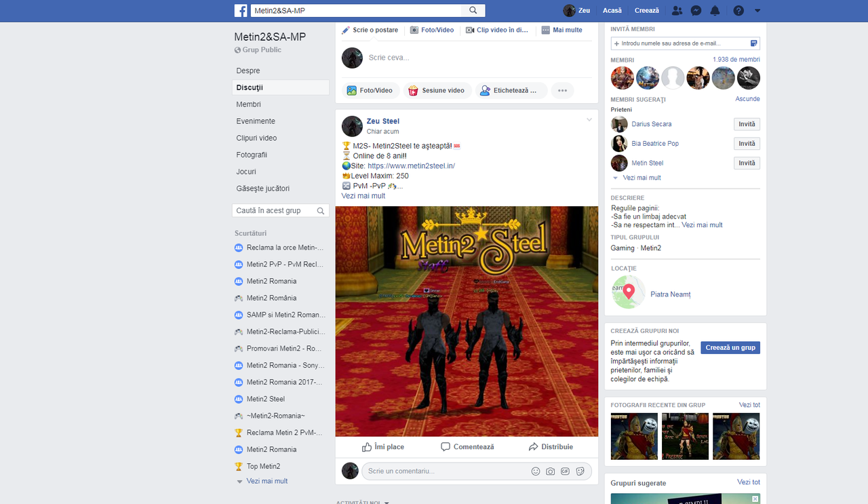Viewport: 868px width, 504px height.
Task: Open the metin2steel.in site link
Action: click(411, 166)
